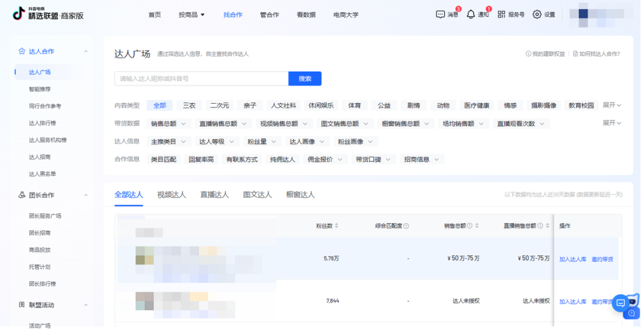Click the blue 搜索 button
The image size is (644, 330).
coord(305,79)
